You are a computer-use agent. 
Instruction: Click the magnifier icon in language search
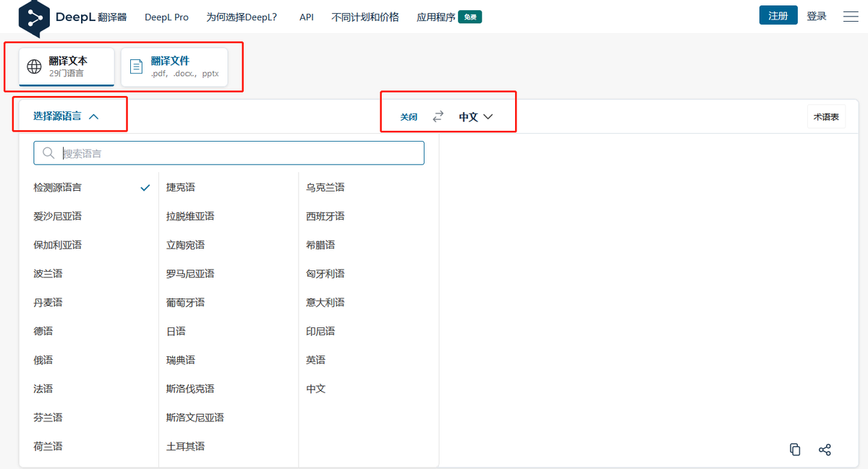pyautogui.click(x=48, y=153)
